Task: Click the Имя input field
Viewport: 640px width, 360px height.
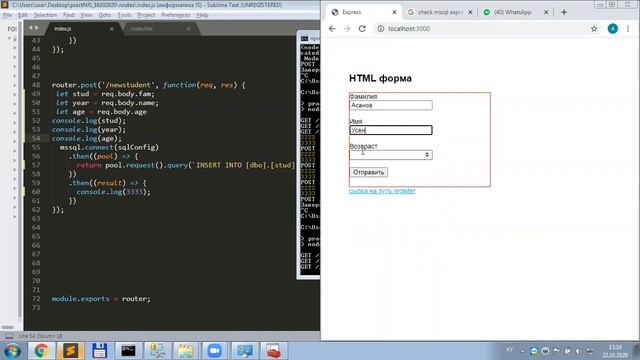Action: (x=391, y=130)
